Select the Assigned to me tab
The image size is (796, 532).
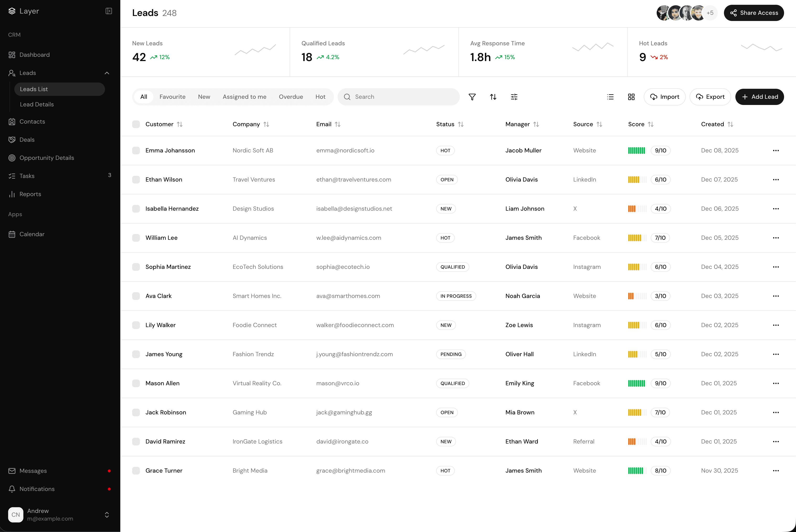pyautogui.click(x=244, y=97)
